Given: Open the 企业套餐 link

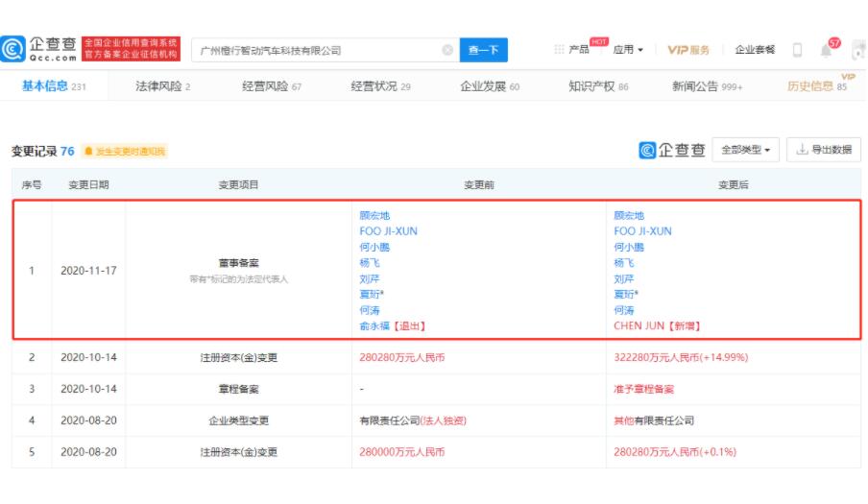Looking at the screenshot, I should (x=755, y=50).
